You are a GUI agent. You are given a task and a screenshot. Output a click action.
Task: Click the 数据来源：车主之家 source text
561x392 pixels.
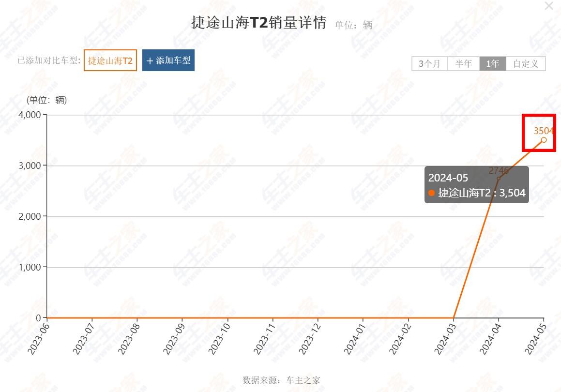click(281, 380)
